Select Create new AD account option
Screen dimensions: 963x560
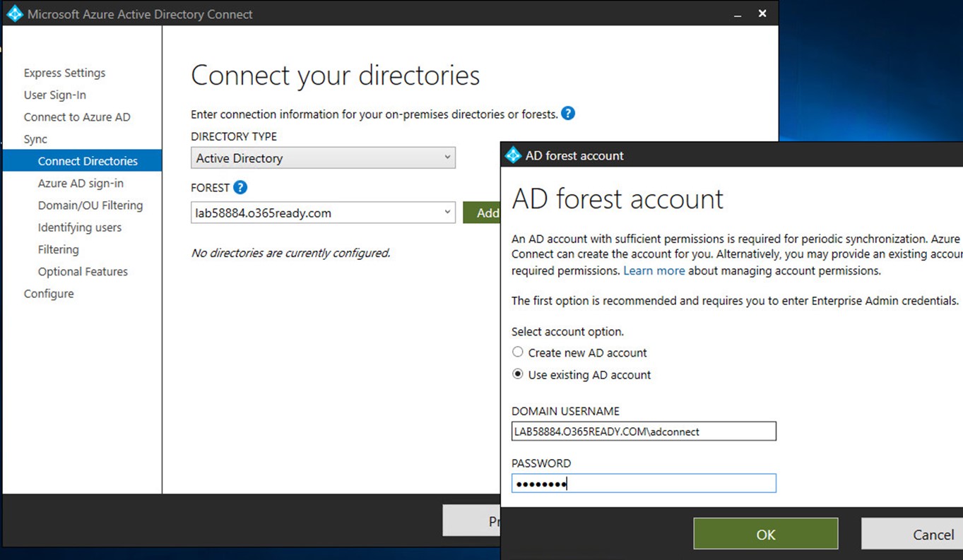pos(518,352)
